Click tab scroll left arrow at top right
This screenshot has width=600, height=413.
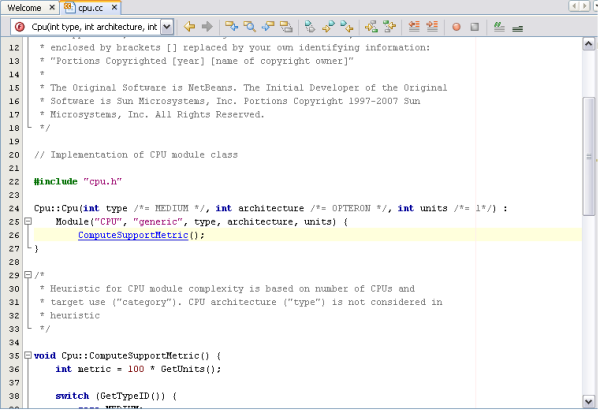coord(574,6)
